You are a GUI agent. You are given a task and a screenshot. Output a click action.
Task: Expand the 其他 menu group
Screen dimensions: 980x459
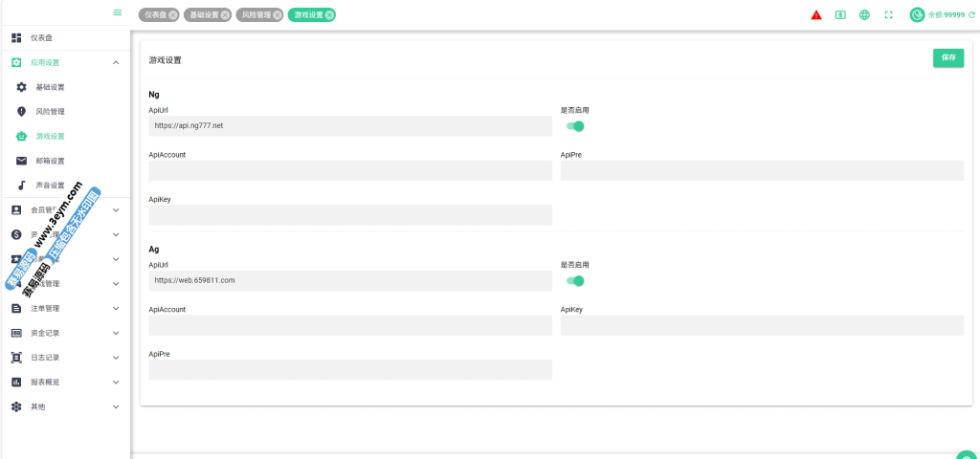(x=116, y=406)
